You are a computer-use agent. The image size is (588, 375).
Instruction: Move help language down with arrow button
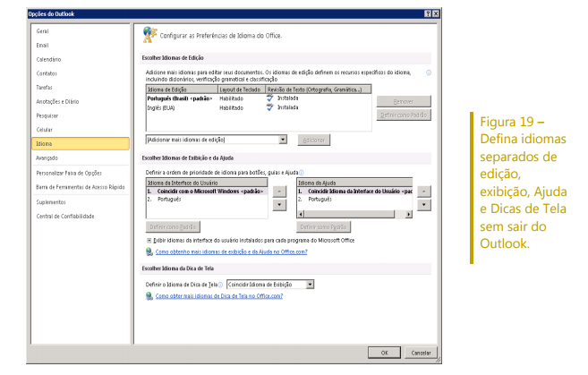(x=423, y=205)
